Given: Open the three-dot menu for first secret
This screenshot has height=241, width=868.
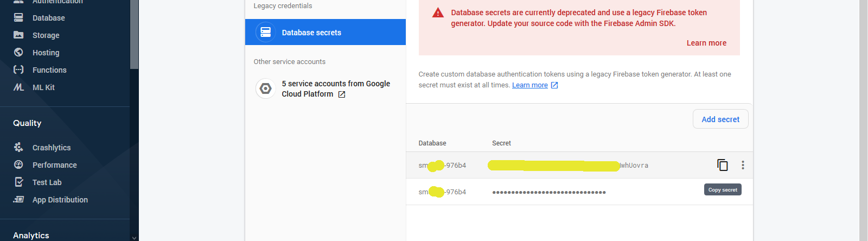Looking at the screenshot, I should [x=743, y=165].
